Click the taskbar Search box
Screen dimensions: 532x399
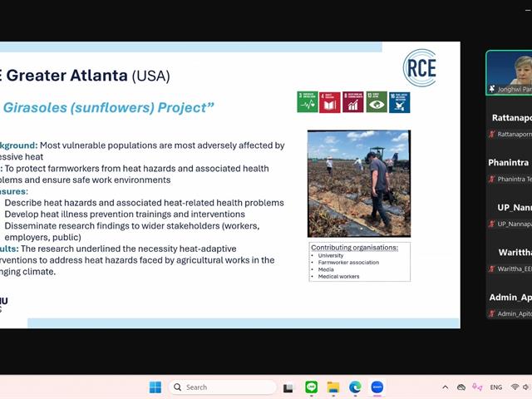[222, 387]
